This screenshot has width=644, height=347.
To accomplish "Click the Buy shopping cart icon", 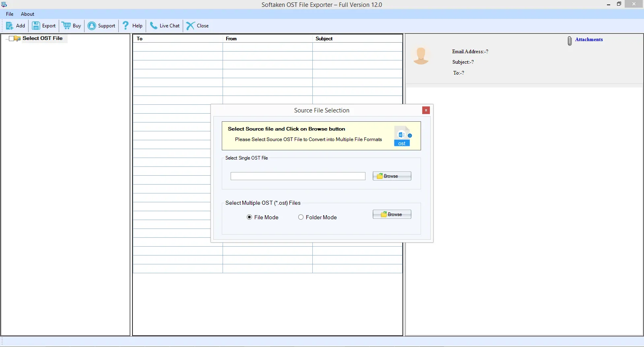I will click(66, 26).
